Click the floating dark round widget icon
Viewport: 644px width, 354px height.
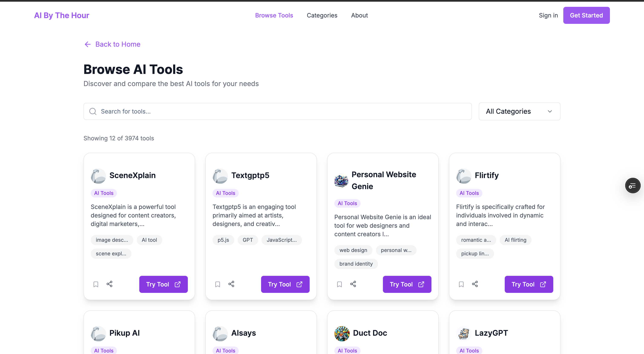click(x=632, y=186)
